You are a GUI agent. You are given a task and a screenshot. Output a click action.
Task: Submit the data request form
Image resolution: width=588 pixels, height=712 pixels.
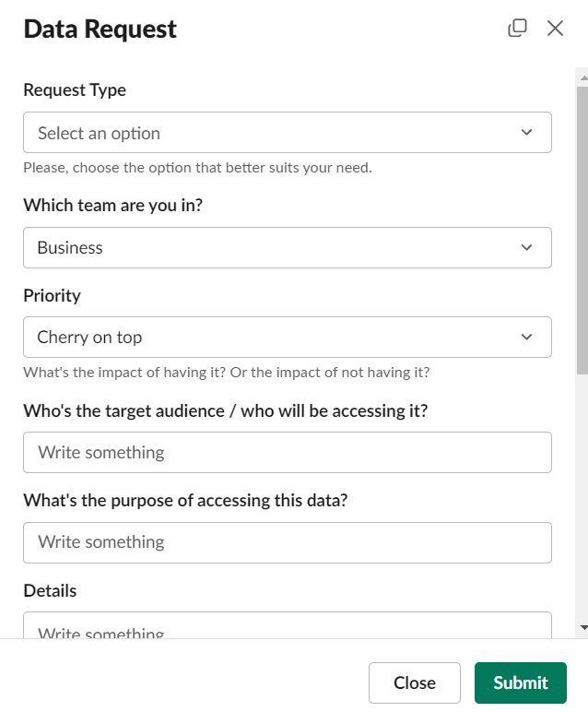click(520, 682)
